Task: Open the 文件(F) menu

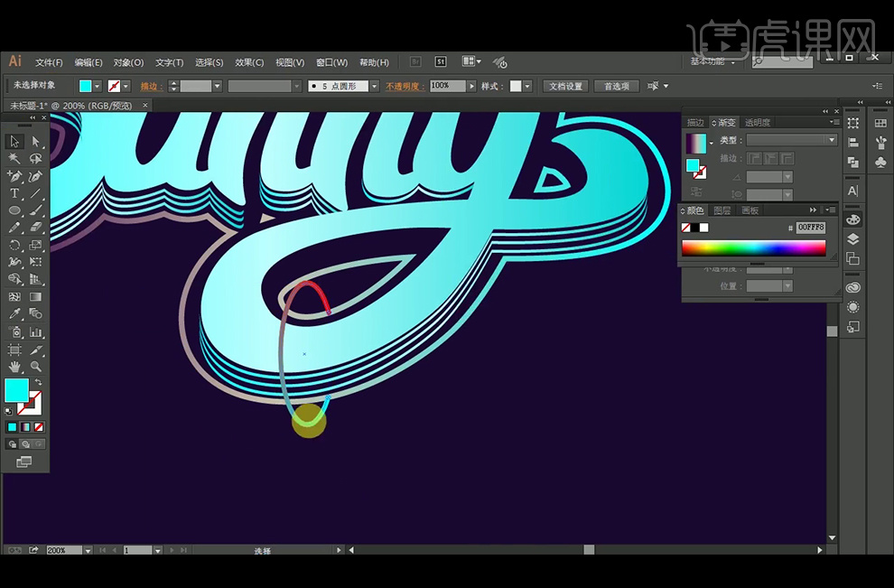Action: 49,62
